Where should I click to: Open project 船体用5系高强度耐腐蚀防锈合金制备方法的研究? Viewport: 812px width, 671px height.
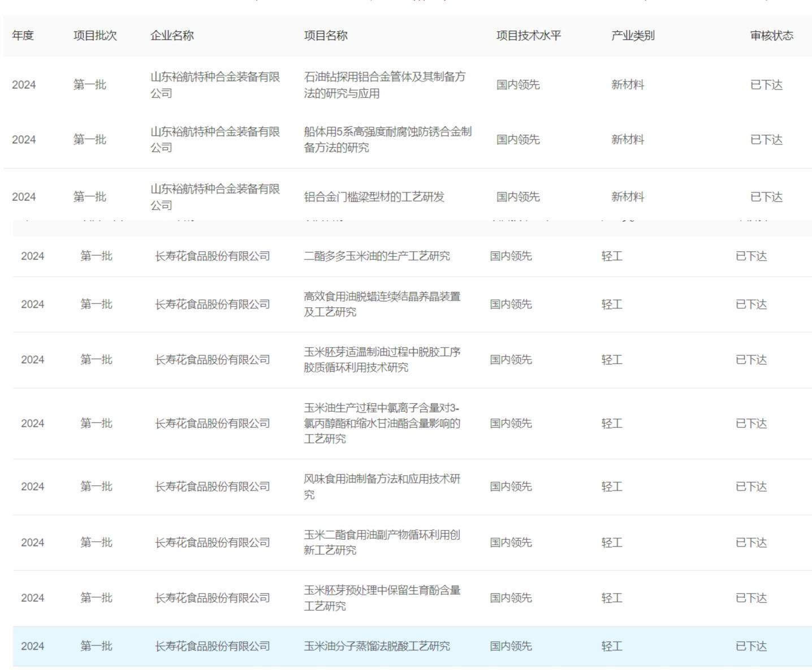(387, 140)
